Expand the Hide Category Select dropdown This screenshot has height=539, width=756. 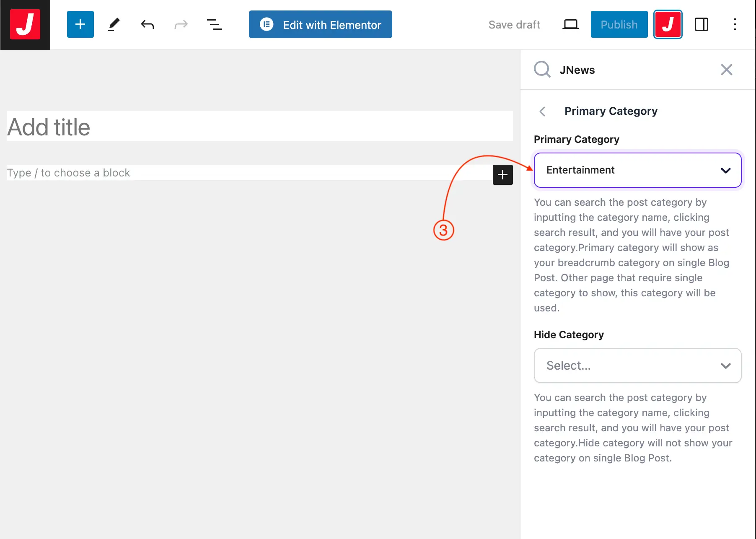tap(637, 365)
